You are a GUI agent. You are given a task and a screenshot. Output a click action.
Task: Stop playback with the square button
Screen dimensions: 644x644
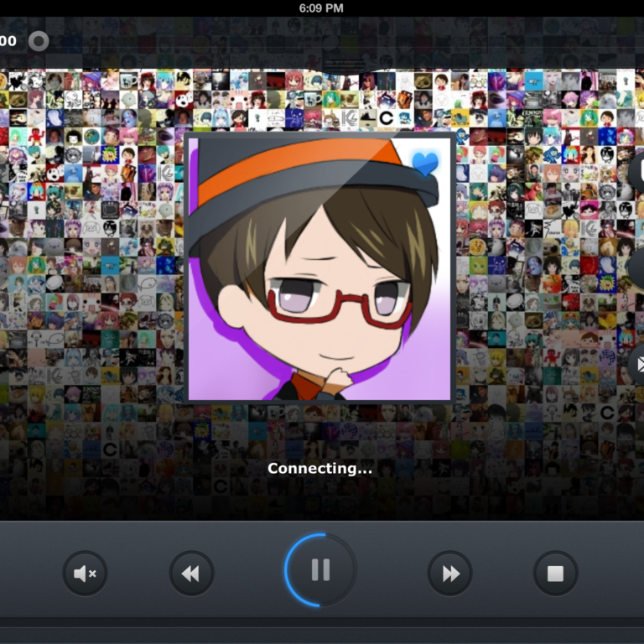[x=555, y=574]
